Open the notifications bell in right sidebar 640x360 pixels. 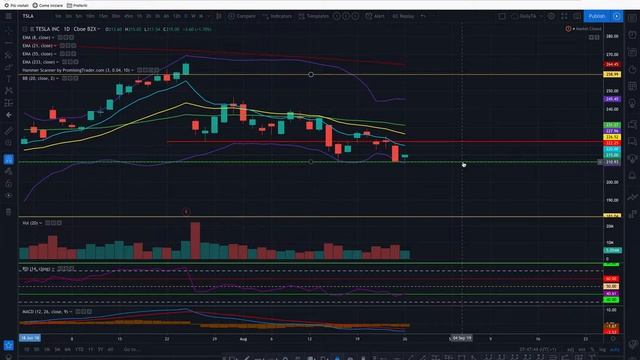click(x=632, y=176)
